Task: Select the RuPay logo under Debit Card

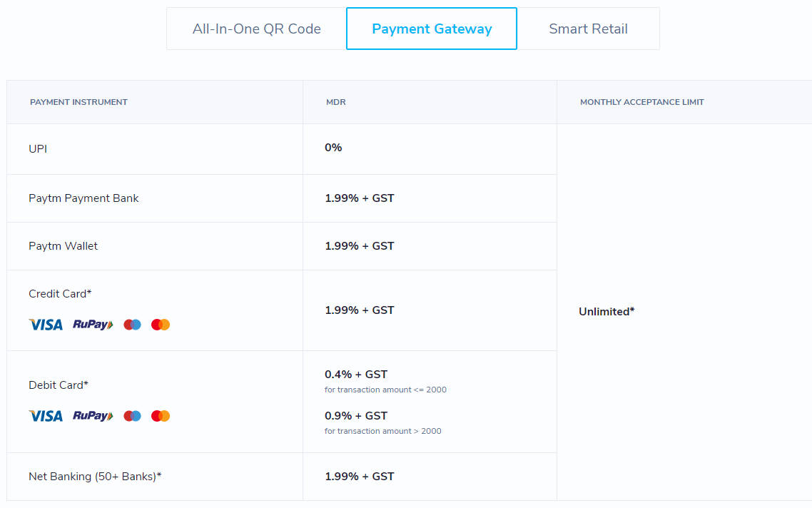Action: click(92, 415)
